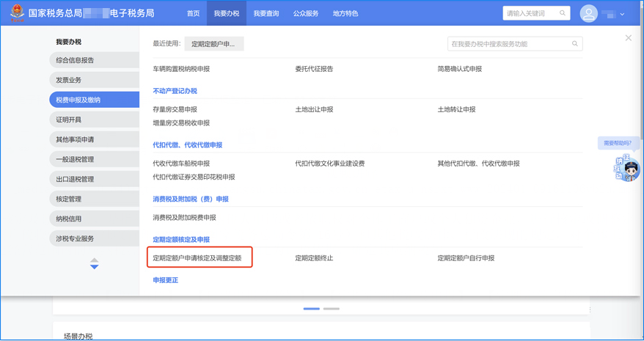644x341 pixels.
Task: Open the 公众服务 top menu
Action: click(x=306, y=13)
